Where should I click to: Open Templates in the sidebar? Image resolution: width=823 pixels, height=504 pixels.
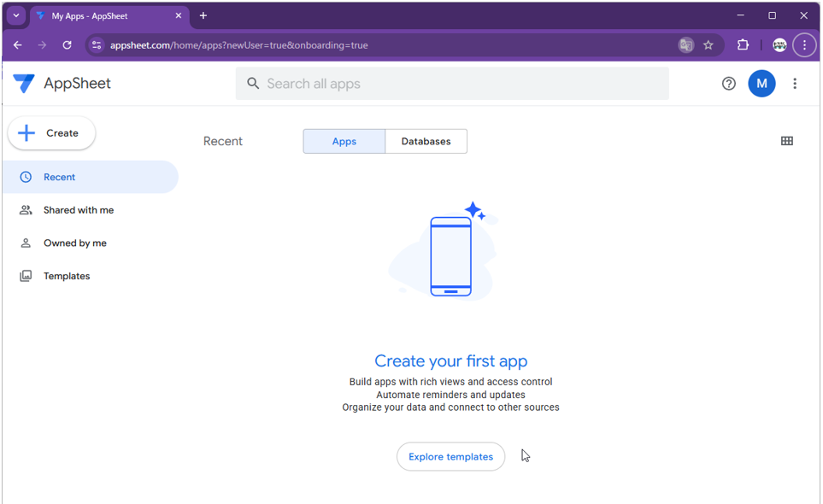[67, 276]
